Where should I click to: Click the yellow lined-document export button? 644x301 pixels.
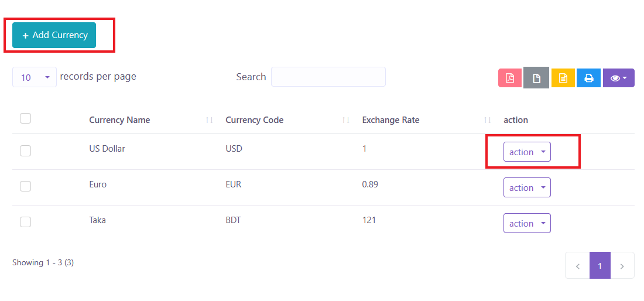pyautogui.click(x=563, y=78)
